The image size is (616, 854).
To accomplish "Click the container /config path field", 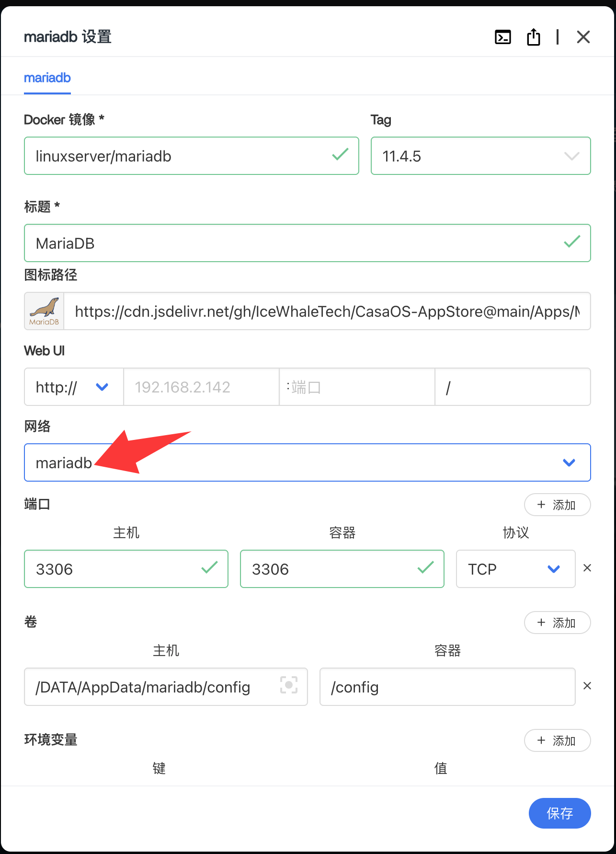I will (x=447, y=687).
